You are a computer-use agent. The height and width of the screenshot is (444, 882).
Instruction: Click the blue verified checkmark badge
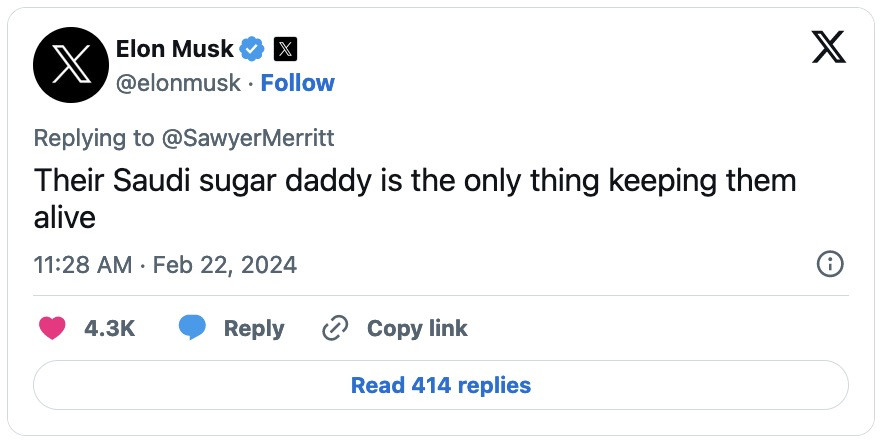click(x=252, y=50)
